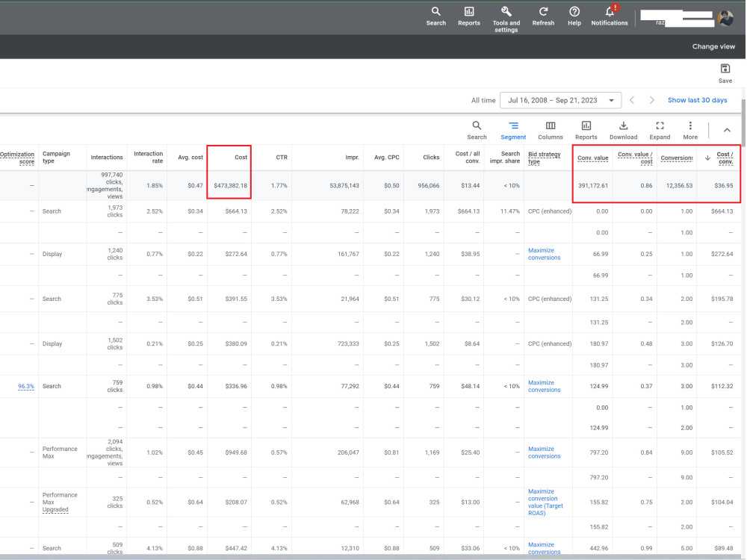Click Bid strategy type header

pos(544,158)
